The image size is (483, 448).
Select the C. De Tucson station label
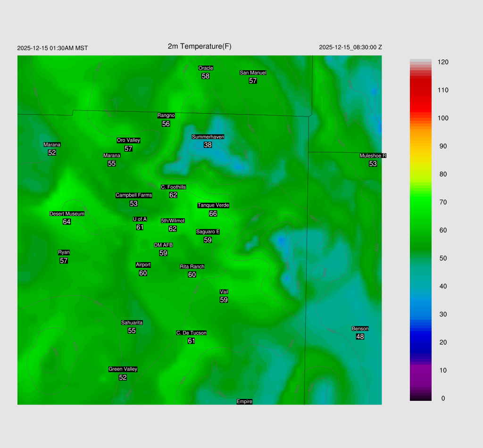click(x=191, y=333)
